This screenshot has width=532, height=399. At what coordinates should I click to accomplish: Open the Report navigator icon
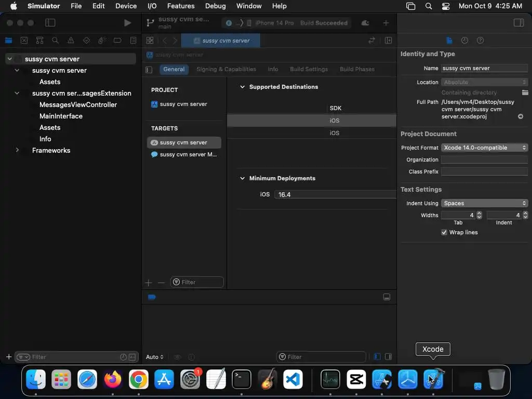(134, 41)
